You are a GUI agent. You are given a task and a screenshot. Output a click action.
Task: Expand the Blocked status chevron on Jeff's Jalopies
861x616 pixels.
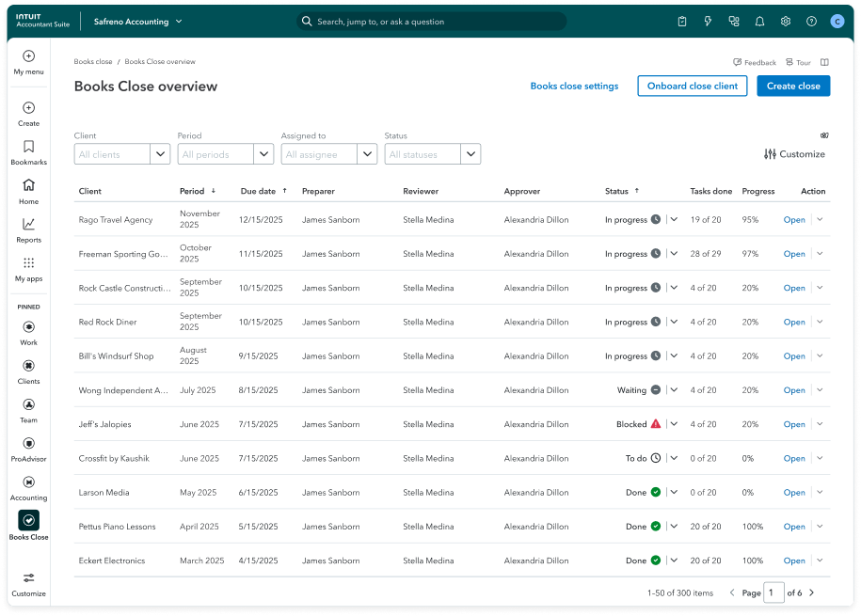coord(674,423)
